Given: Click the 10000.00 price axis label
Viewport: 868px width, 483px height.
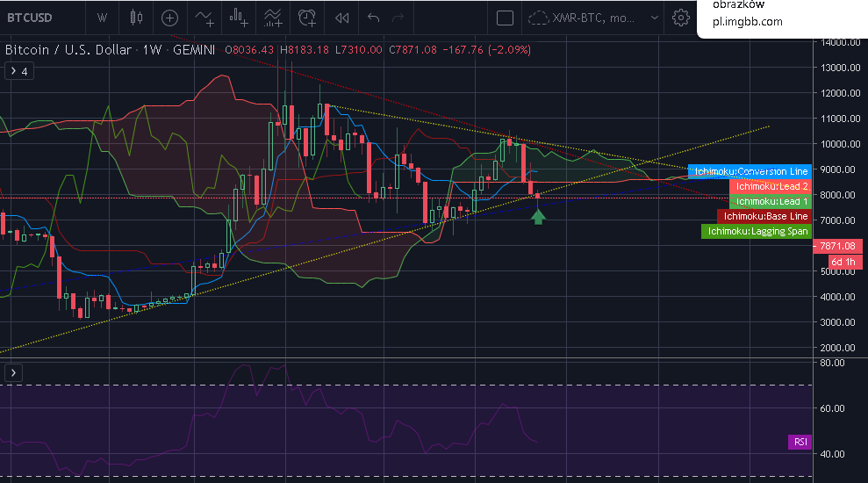Looking at the screenshot, I should coord(840,144).
